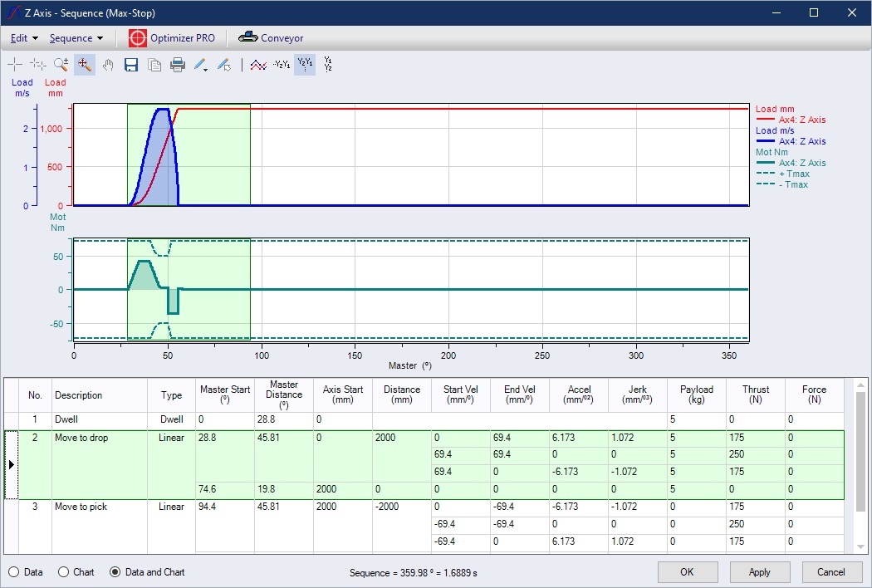Screen dimensions: 872x588
Task: Select the Chart radio button
Action: coord(64,572)
